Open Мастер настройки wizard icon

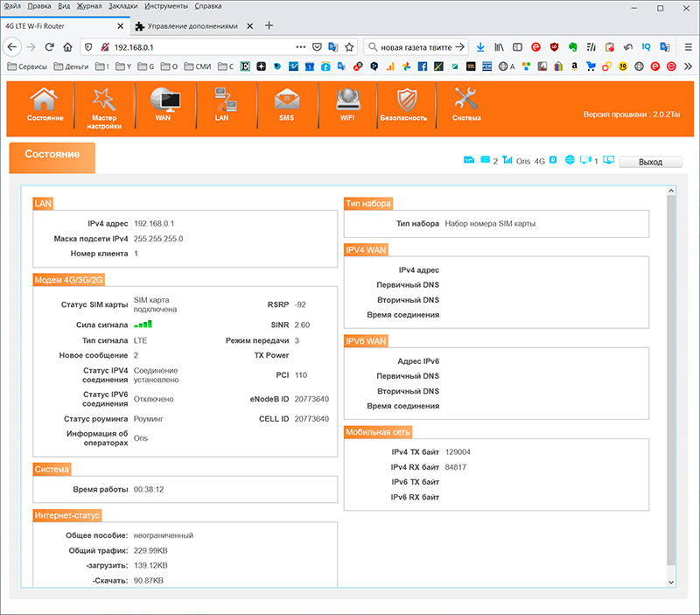pos(104,100)
